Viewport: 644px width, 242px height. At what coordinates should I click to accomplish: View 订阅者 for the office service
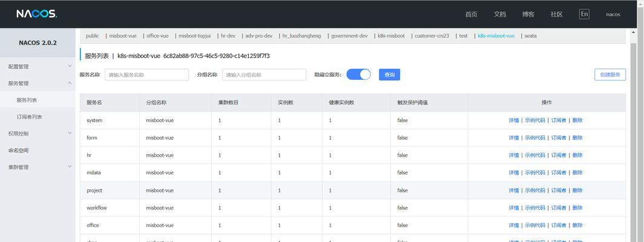point(559,225)
